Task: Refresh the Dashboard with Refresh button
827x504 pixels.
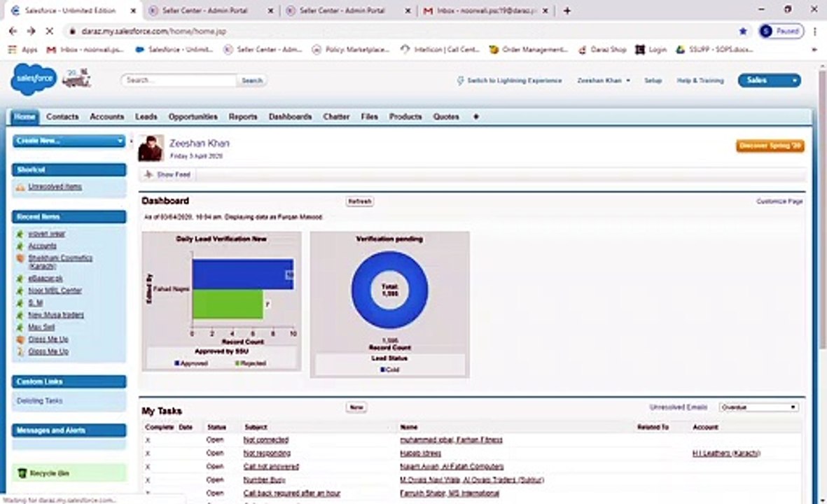Action: (360, 202)
